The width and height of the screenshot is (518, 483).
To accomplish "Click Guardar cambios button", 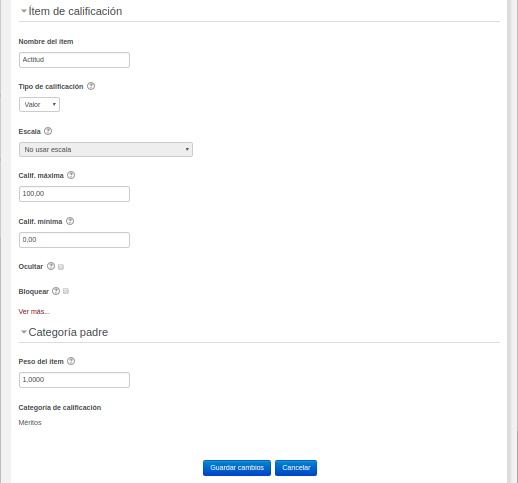I will [237, 468].
